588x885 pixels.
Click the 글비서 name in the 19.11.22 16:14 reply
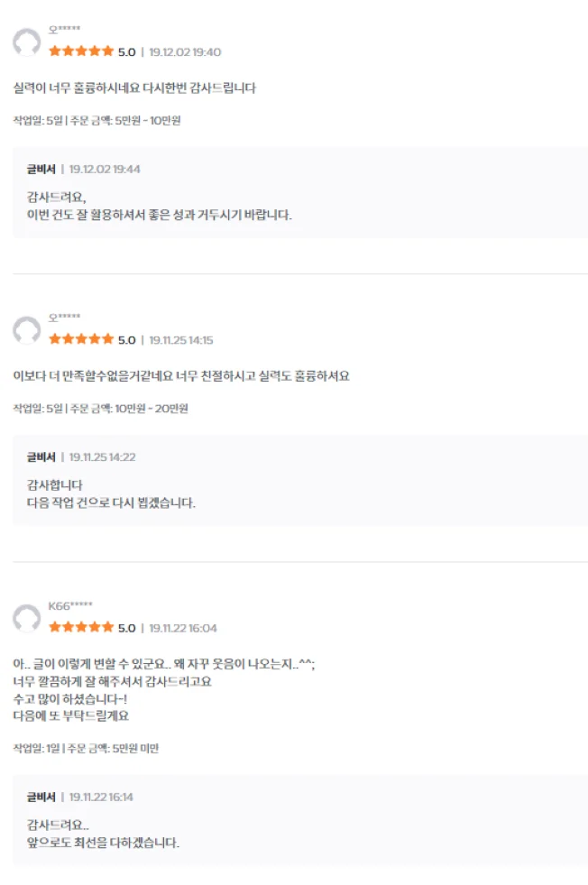pyautogui.click(x=41, y=797)
